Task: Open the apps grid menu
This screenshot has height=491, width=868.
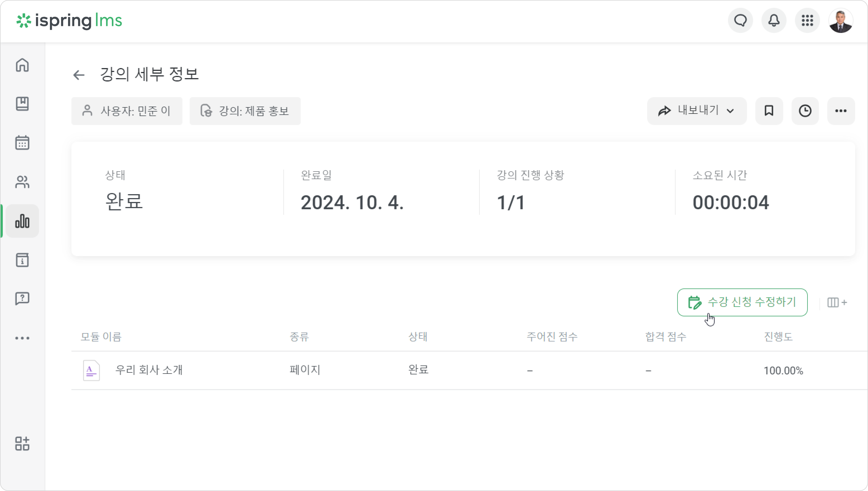Action: pos(807,21)
